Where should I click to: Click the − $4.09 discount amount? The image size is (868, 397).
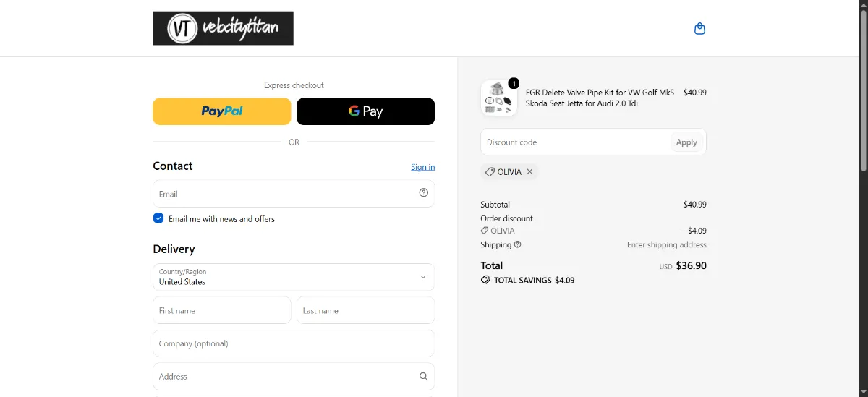point(694,231)
